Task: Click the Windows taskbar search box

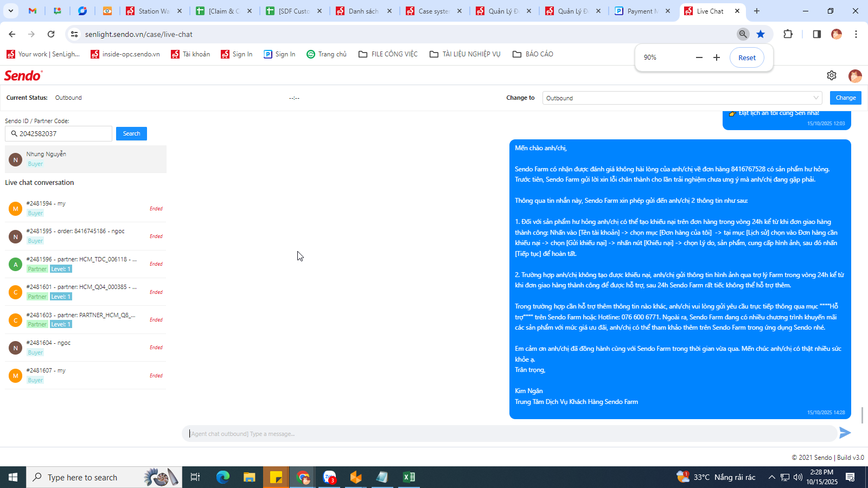Action: [104, 477]
